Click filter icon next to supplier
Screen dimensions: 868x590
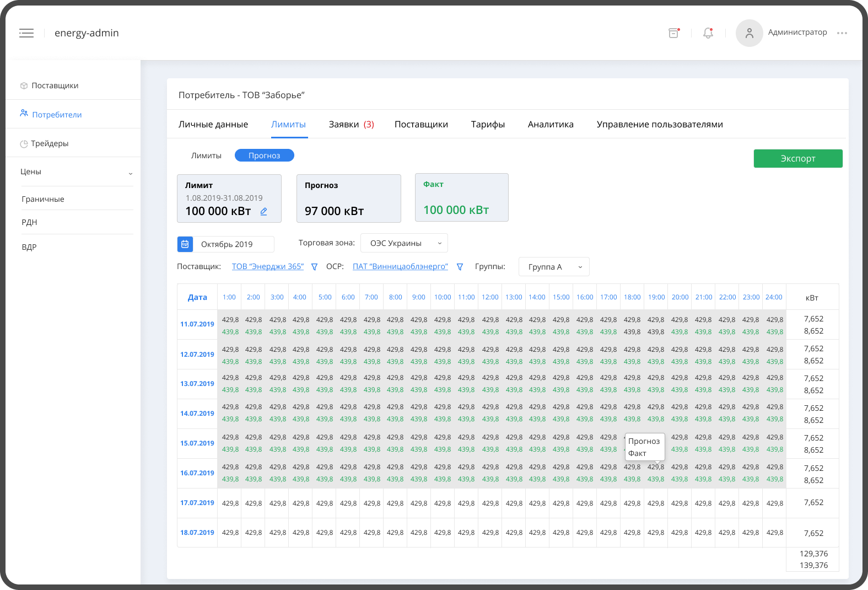coord(314,267)
